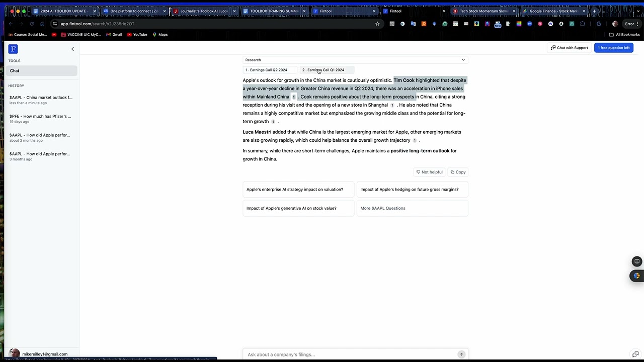Click the Chrome profile avatar

(x=615, y=24)
